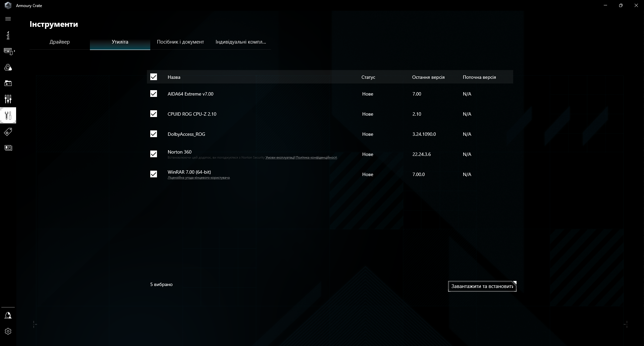Screen dimensions: 644x346
Task: Open Norton Політика конфіденційності link
Action: pos(316,158)
